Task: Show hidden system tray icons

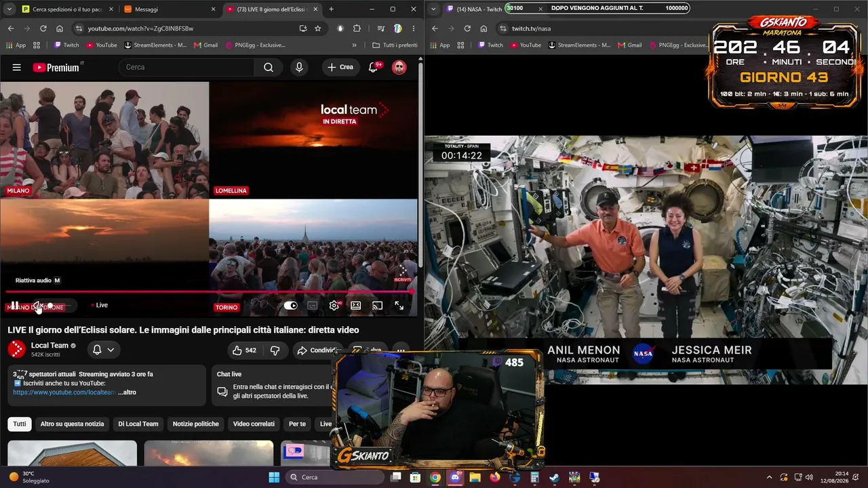Action: click(x=769, y=477)
